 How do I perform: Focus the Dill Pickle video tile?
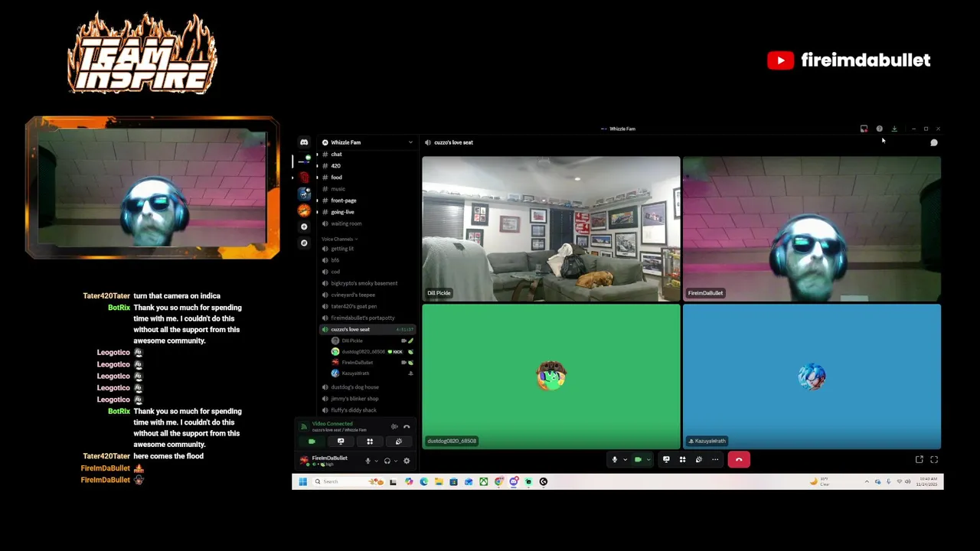[x=550, y=229]
